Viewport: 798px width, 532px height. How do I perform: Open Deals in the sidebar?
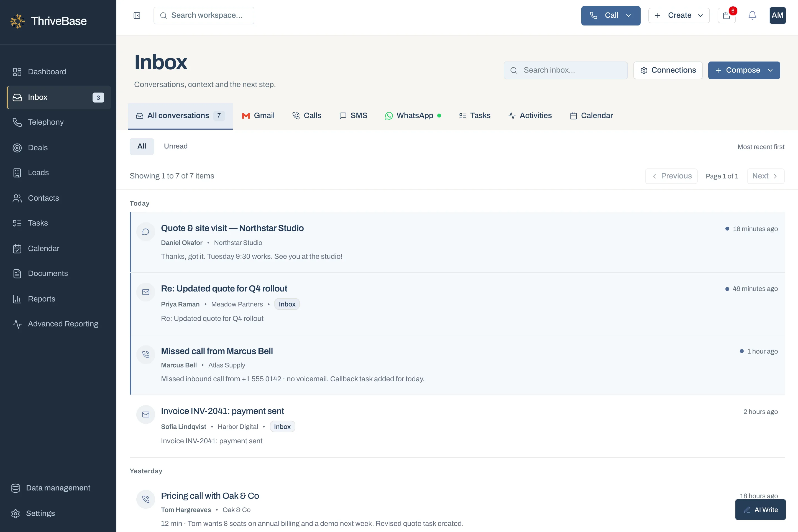[58, 148]
